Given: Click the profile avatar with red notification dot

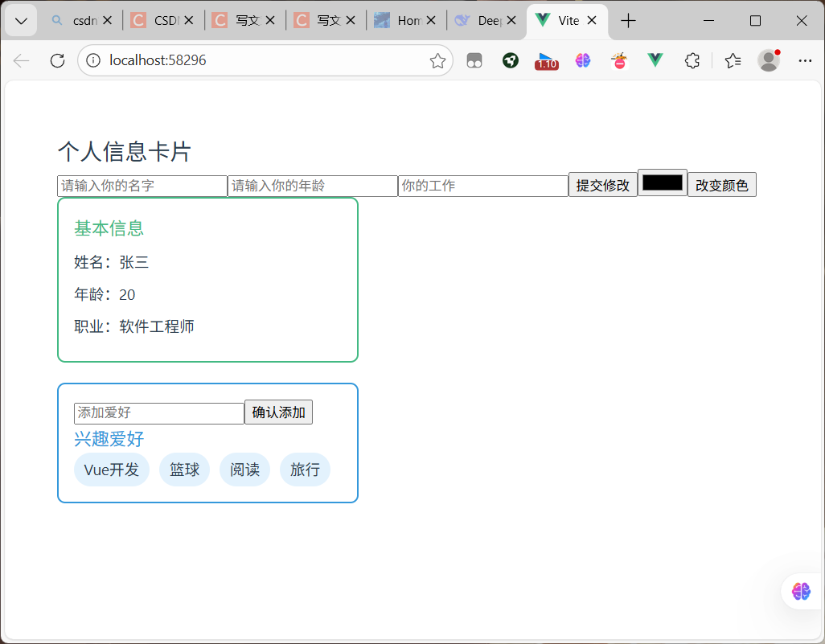Looking at the screenshot, I should point(768,60).
